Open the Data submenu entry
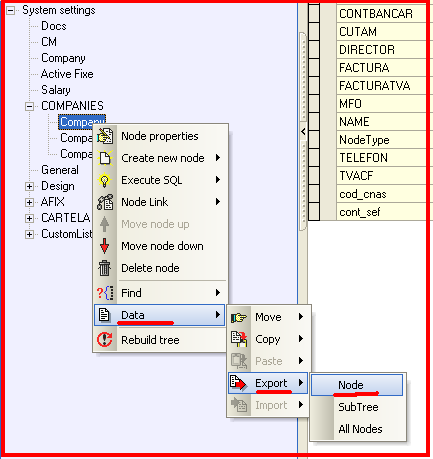Viewport: 433px width, 459px height. (160, 315)
